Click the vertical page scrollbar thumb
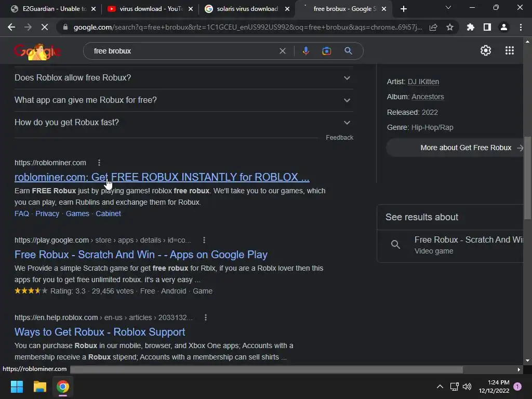Screen dimensions: 532x399 pyautogui.click(x=527, y=178)
